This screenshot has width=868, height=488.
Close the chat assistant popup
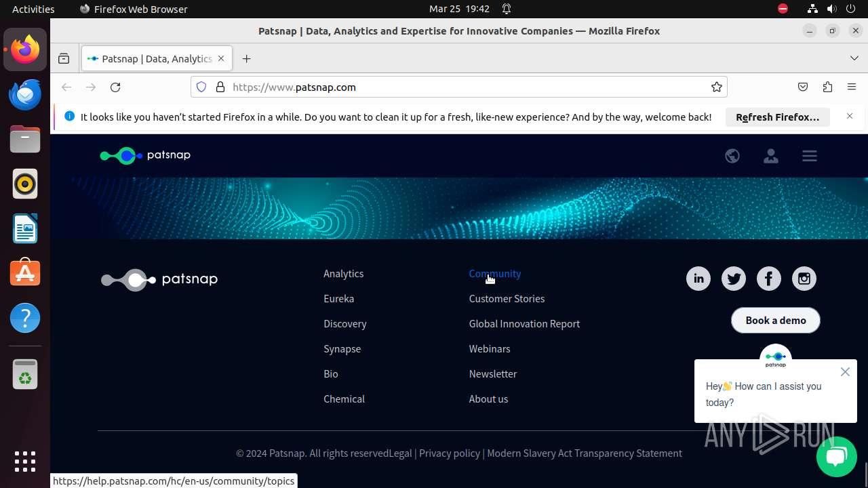click(845, 371)
